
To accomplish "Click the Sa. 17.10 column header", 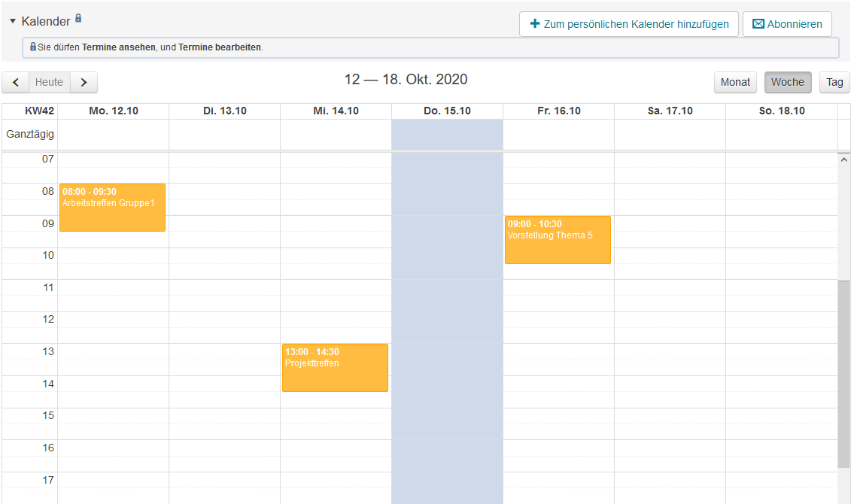I will [670, 110].
